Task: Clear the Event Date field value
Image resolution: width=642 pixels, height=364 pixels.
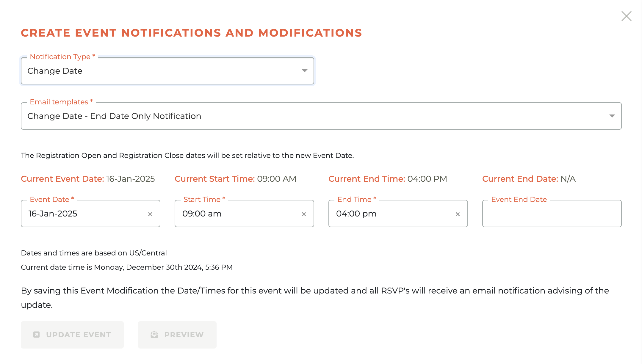Action: pos(150,214)
